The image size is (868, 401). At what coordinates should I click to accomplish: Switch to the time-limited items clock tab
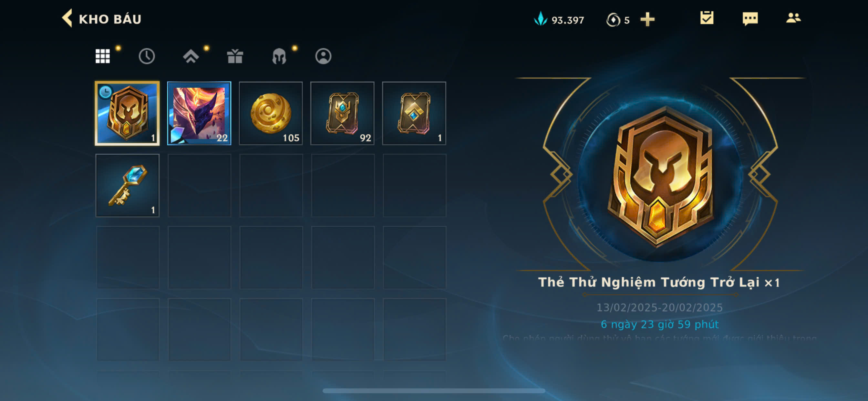coord(147,56)
